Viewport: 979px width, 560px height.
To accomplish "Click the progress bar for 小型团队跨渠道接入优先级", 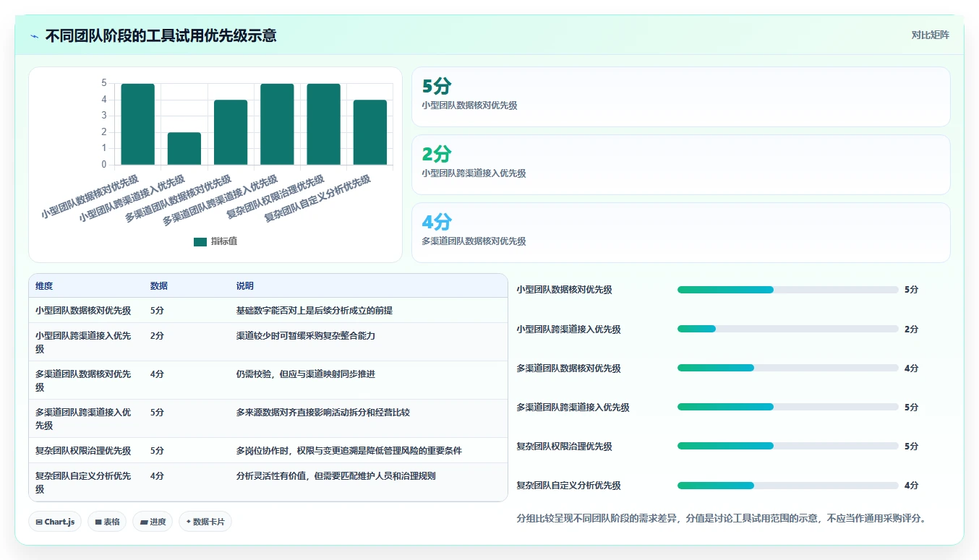I will point(787,329).
